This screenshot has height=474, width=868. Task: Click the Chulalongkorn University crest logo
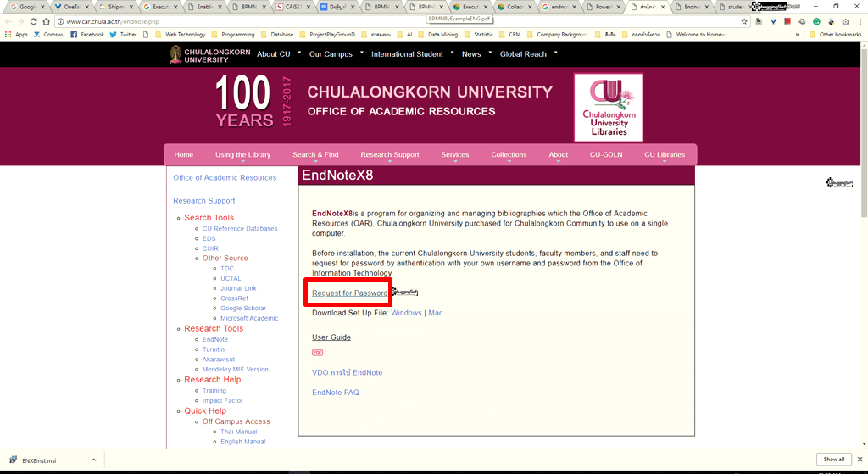tap(175, 54)
